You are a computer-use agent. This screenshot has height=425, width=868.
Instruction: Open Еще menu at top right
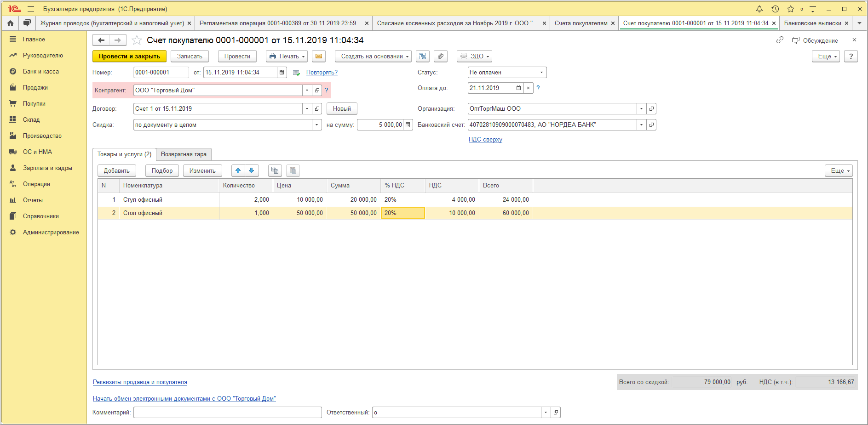827,56
